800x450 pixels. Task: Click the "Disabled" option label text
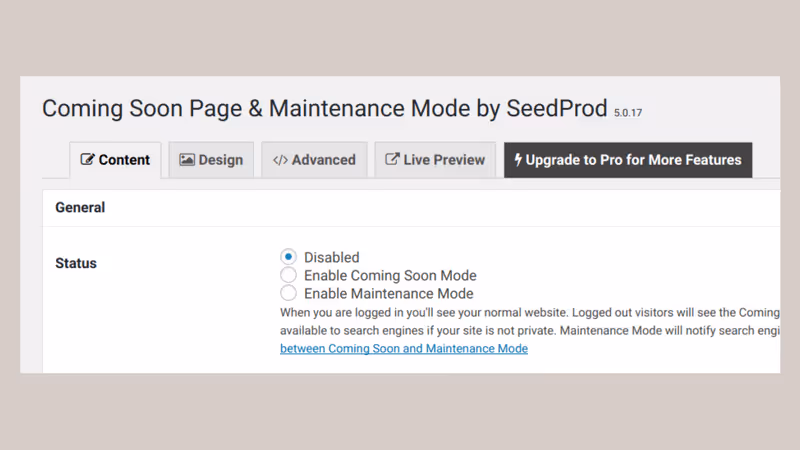[x=332, y=257]
